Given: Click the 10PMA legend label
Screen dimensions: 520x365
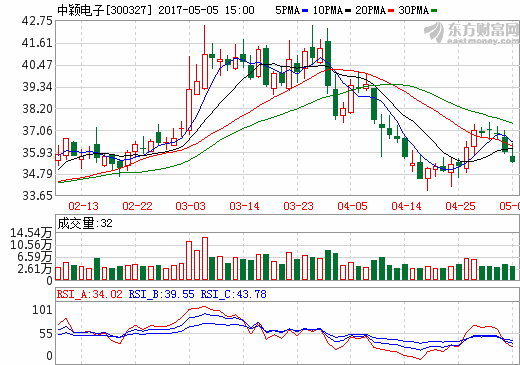Looking at the screenshot, I should point(328,10).
